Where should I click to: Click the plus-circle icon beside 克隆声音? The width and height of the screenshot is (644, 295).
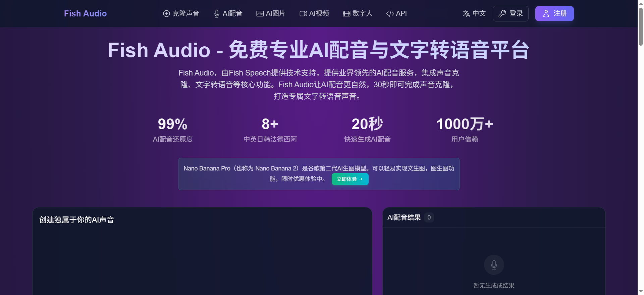coord(166,13)
